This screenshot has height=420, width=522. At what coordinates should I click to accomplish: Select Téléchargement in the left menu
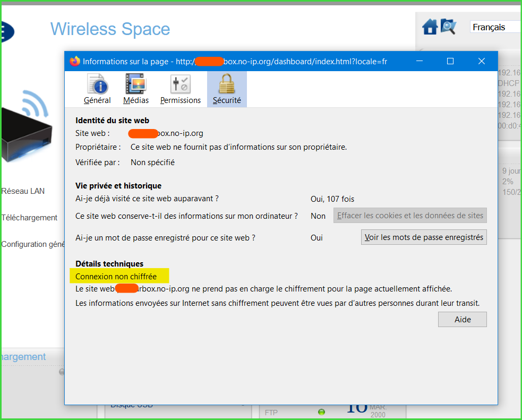pos(29,218)
